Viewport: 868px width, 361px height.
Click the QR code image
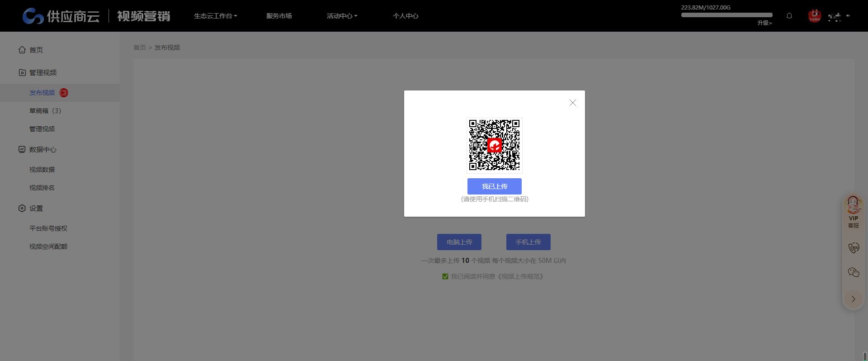click(495, 145)
